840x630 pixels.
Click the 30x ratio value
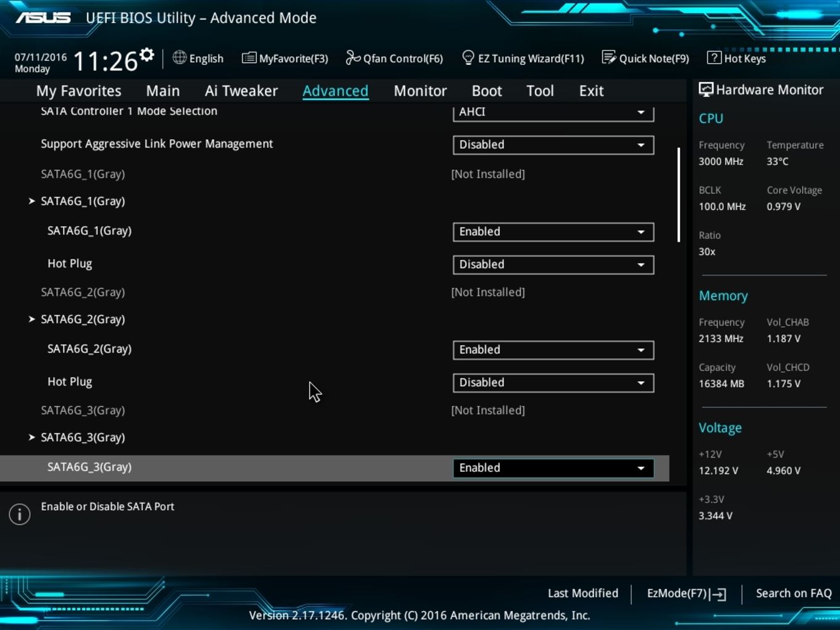tap(707, 251)
